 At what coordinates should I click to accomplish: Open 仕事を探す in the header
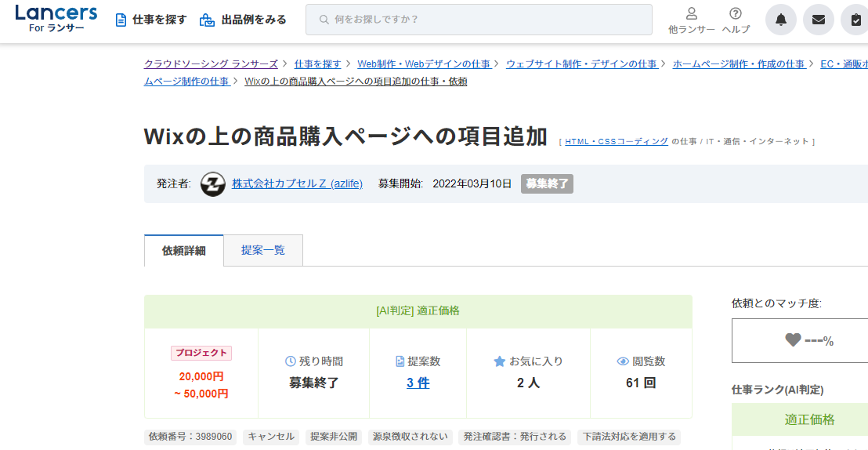(160, 20)
